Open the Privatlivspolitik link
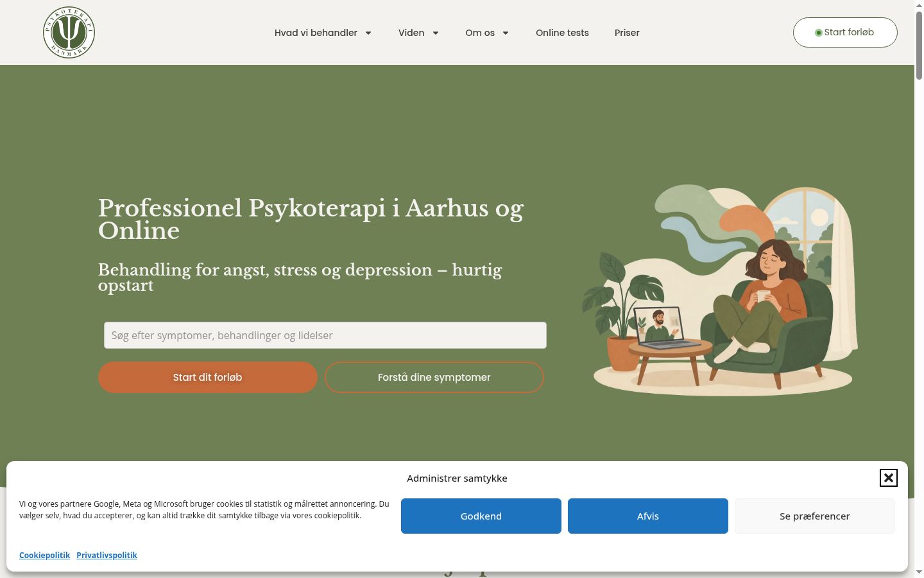Viewport: 924px width, 578px height. coord(107,555)
